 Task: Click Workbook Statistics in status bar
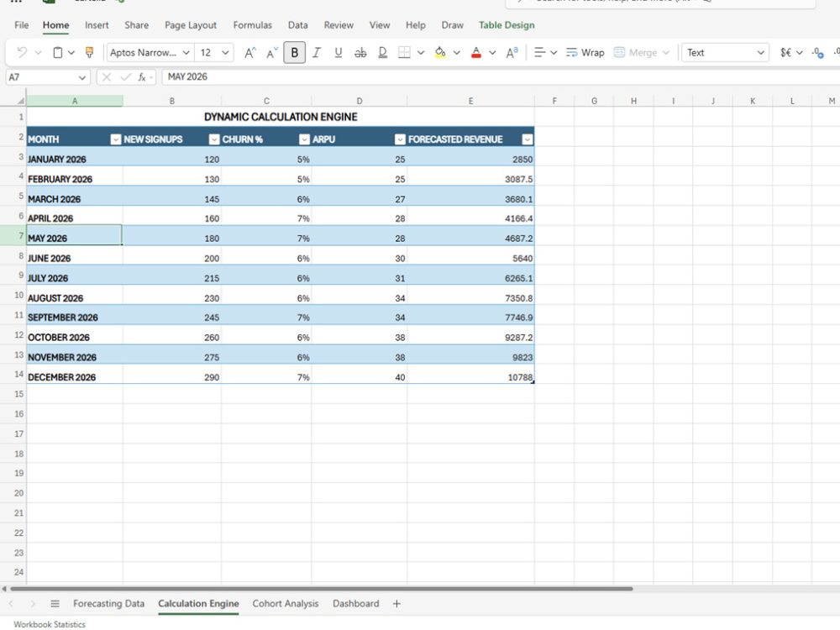tap(50, 624)
